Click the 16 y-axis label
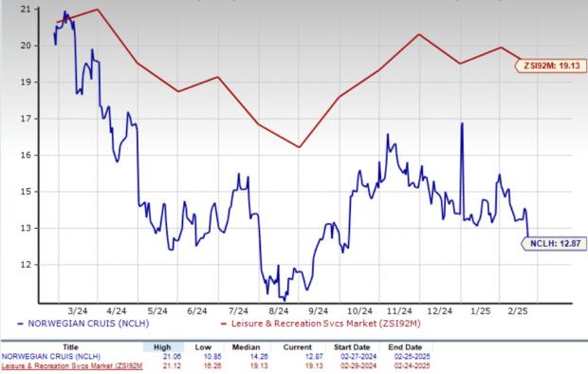588x374 pixels. (x=25, y=156)
